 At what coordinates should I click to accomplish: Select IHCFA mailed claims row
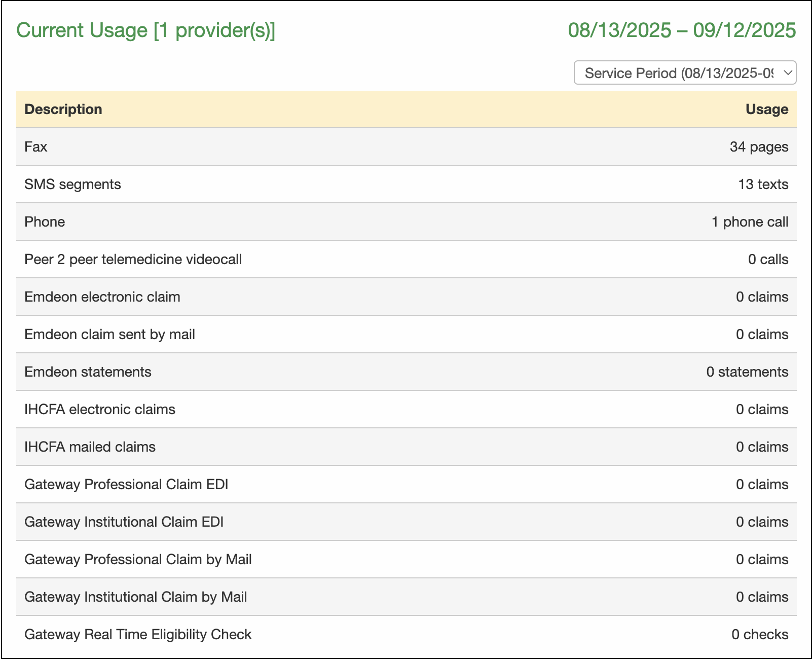point(90,447)
